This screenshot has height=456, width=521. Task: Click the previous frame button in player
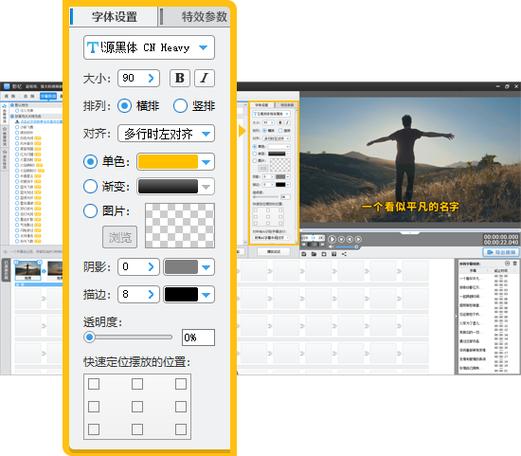coord(349,239)
